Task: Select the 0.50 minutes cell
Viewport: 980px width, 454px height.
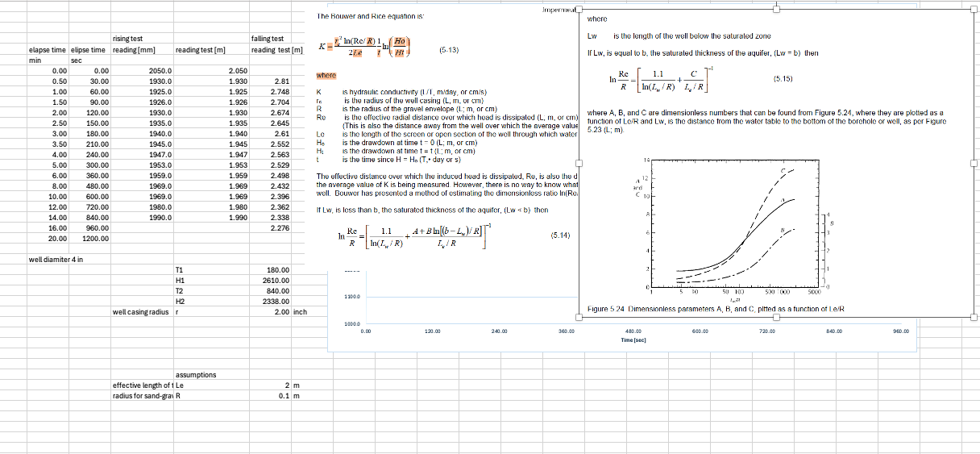Action: point(47,81)
